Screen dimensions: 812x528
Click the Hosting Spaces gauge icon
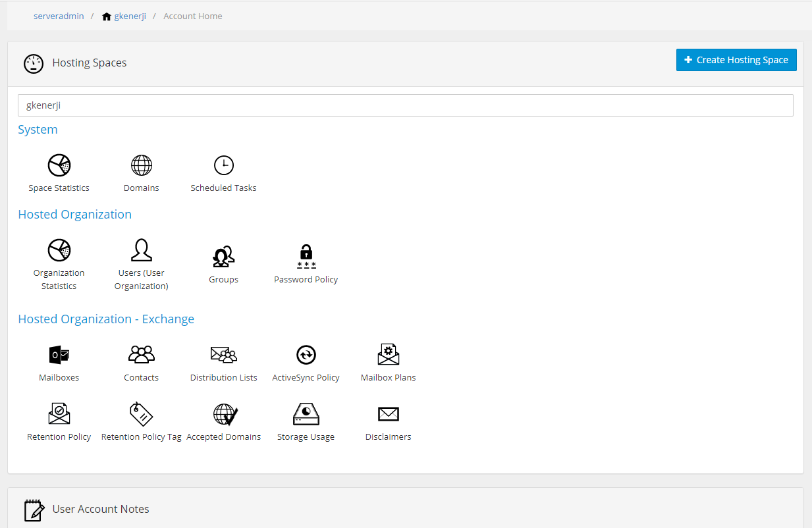pyautogui.click(x=34, y=63)
